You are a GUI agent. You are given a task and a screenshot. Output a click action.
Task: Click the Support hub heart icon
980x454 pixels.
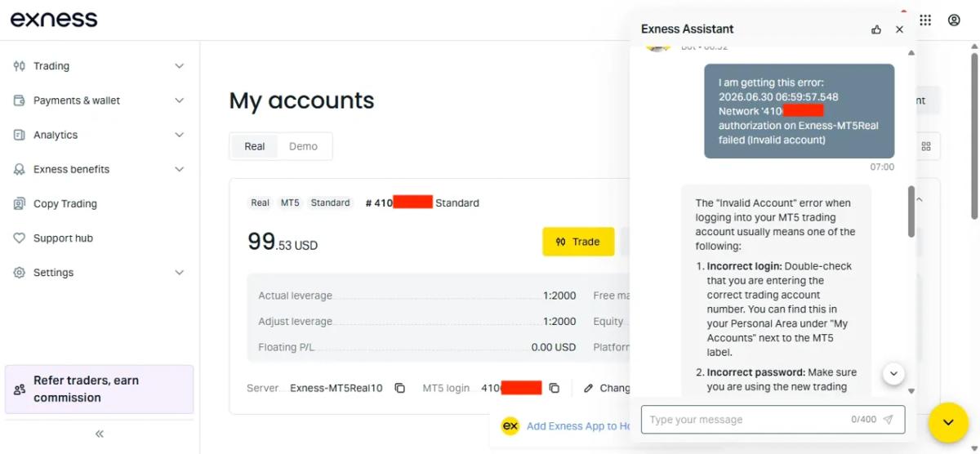point(20,238)
